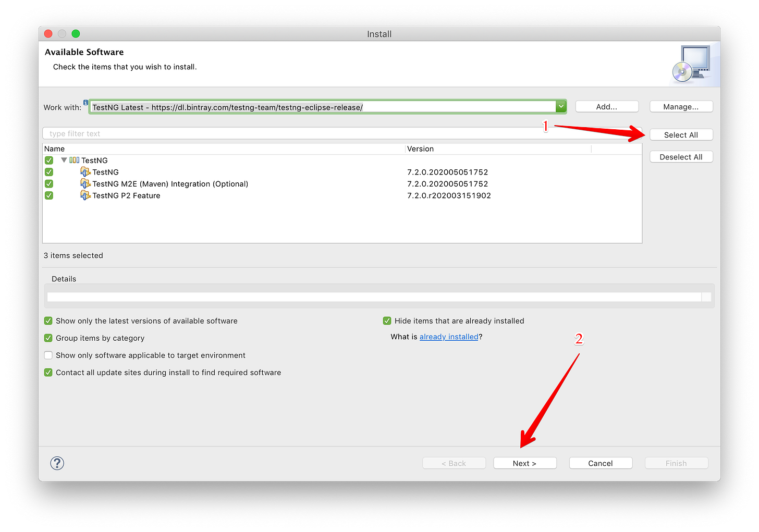The image size is (759, 532).
Task: Click the Add... button
Action: click(607, 107)
